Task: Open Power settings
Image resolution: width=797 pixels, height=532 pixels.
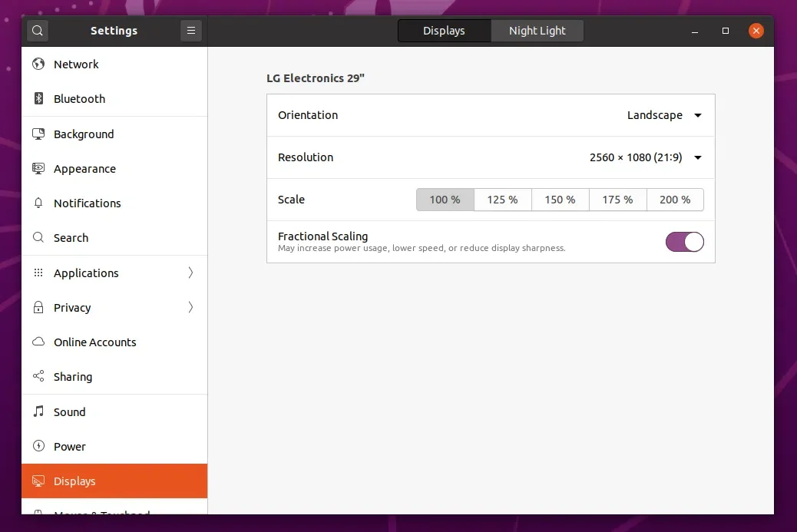Action: click(114, 447)
